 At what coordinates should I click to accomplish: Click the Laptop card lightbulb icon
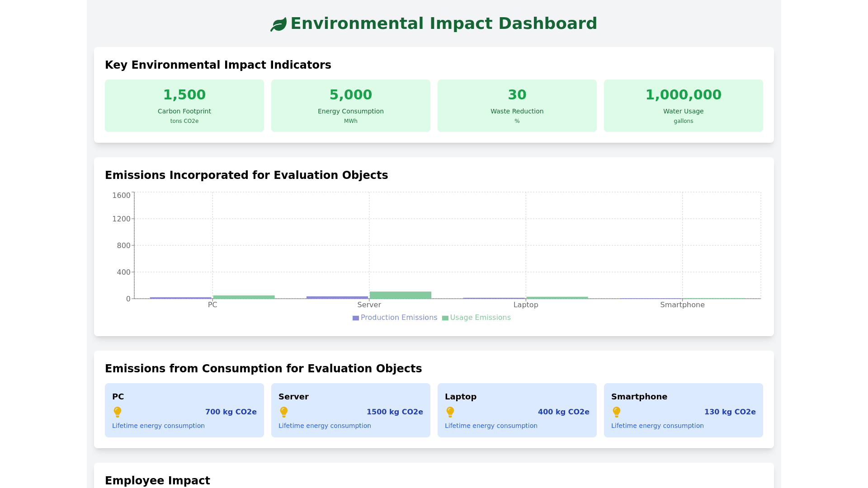coord(450,412)
